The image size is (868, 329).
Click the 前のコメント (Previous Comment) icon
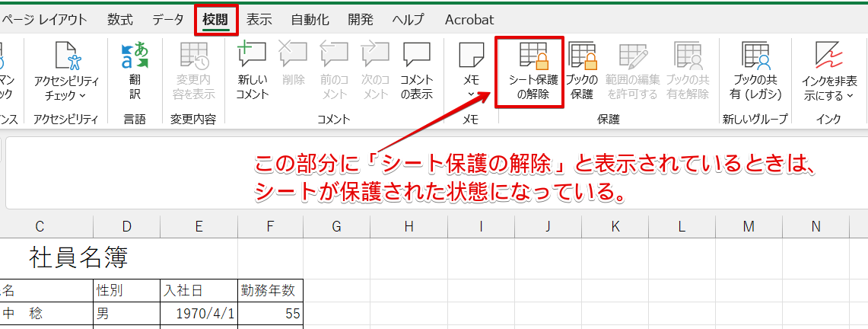(334, 71)
